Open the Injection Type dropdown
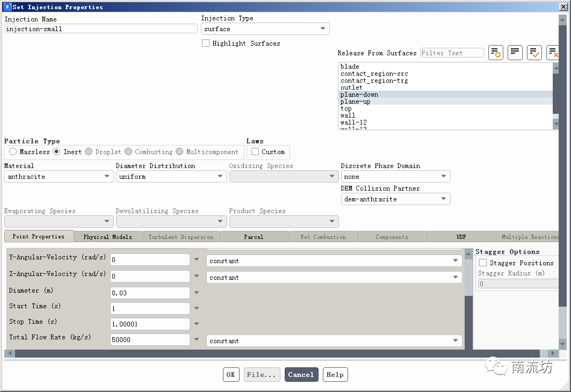The height and width of the screenshot is (392, 571). [x=265, y=29]
